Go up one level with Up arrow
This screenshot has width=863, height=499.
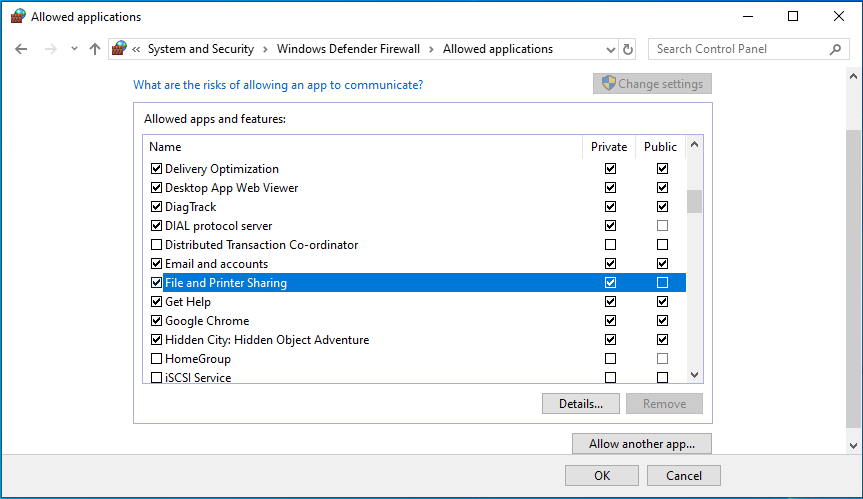(95, 49)
